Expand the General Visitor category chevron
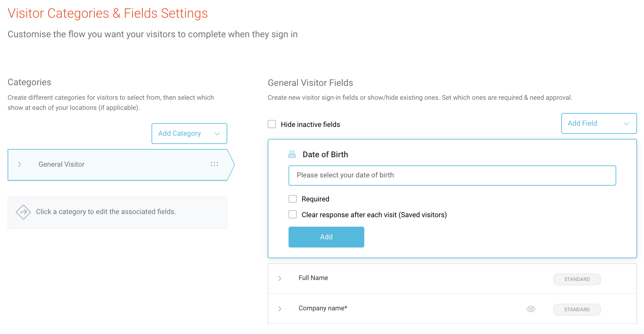 coord(20,164)
